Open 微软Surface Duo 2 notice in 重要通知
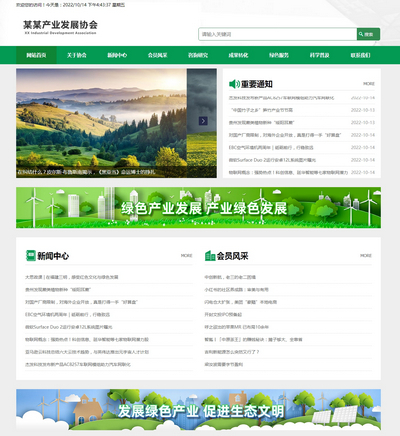Image resolution: width=400 pixels, height=436 pixels. (272, 160)
